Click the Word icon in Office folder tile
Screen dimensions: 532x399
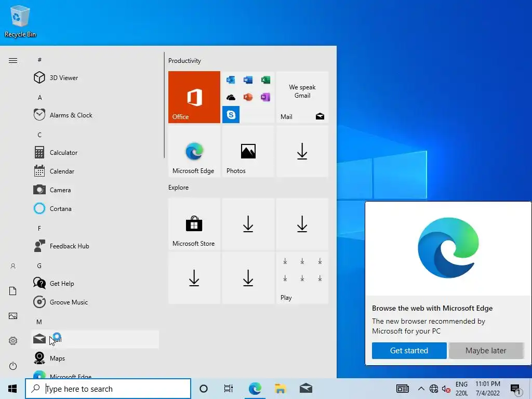248,79
